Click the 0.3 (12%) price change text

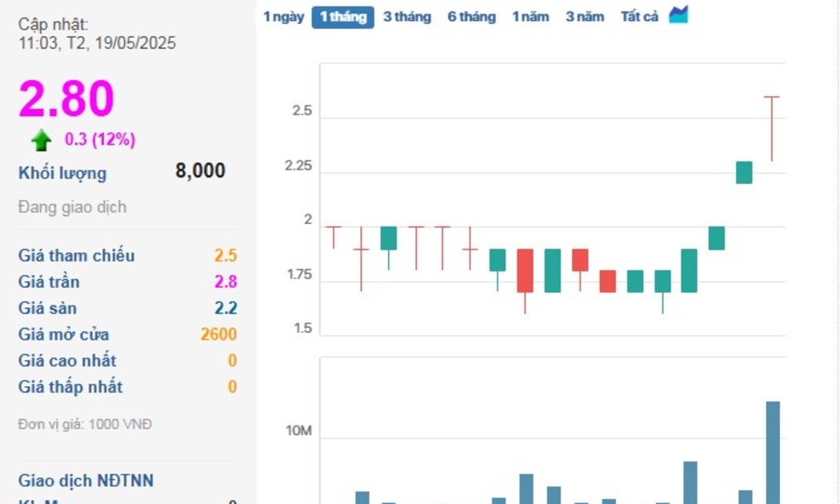point(100,140)
